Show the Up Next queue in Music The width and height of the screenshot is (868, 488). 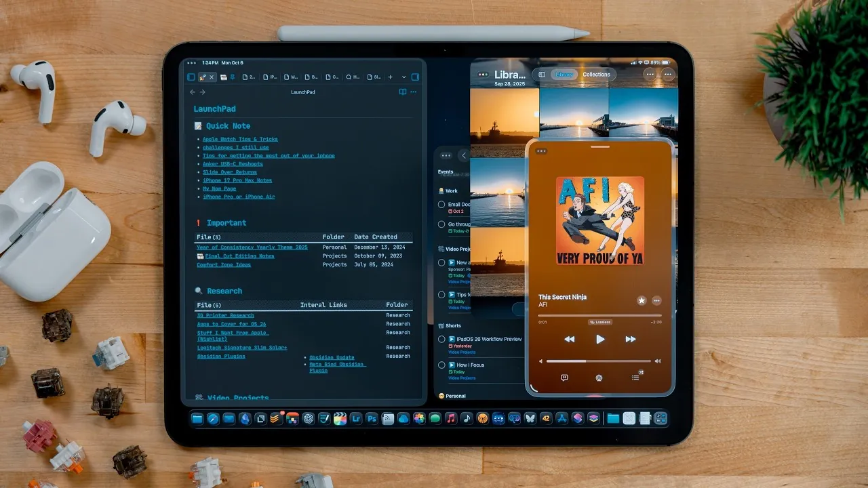[x=635, y=378]
